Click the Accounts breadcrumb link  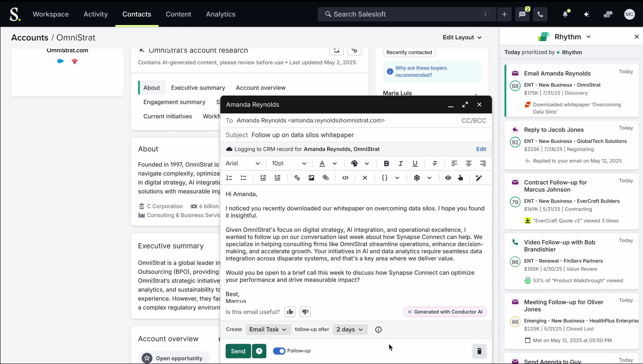click(x=30, y=38)
